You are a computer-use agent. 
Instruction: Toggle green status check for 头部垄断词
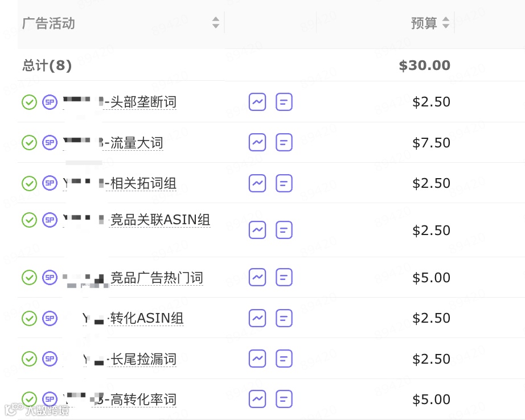point(29,102)
